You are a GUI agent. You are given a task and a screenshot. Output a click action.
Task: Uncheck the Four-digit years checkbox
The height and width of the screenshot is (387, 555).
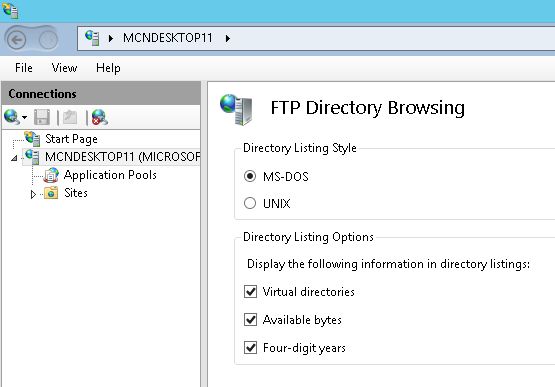251,348
